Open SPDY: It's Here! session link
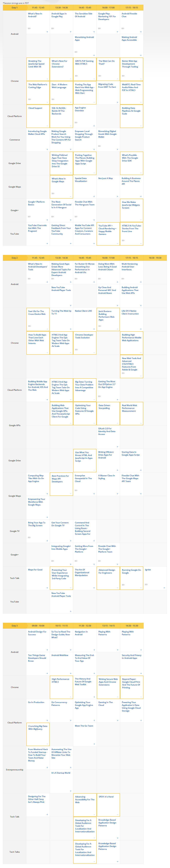The height and width of the screenshot is (868, 170). 106,797
